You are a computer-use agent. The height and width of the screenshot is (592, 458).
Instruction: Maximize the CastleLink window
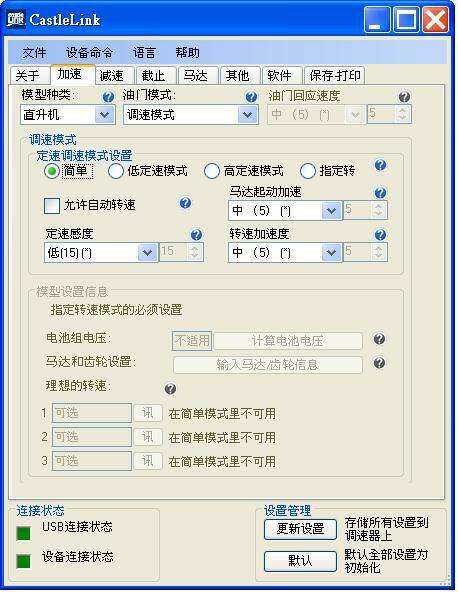(406, 20)
